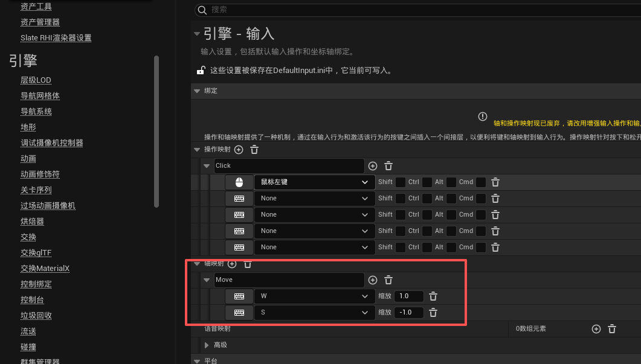641x364 pixels.
Task: Add a key to the Move axis mapping
Action: [x=372, y=280]
